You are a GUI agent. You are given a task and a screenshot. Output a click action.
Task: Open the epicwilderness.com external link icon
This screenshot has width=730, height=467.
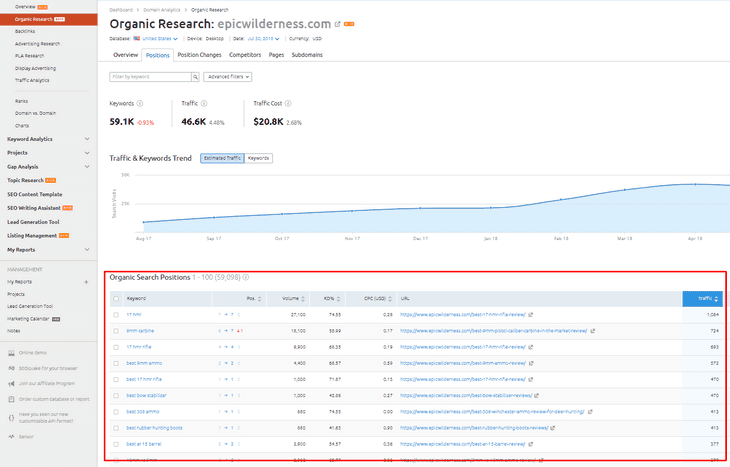(338, 24)
